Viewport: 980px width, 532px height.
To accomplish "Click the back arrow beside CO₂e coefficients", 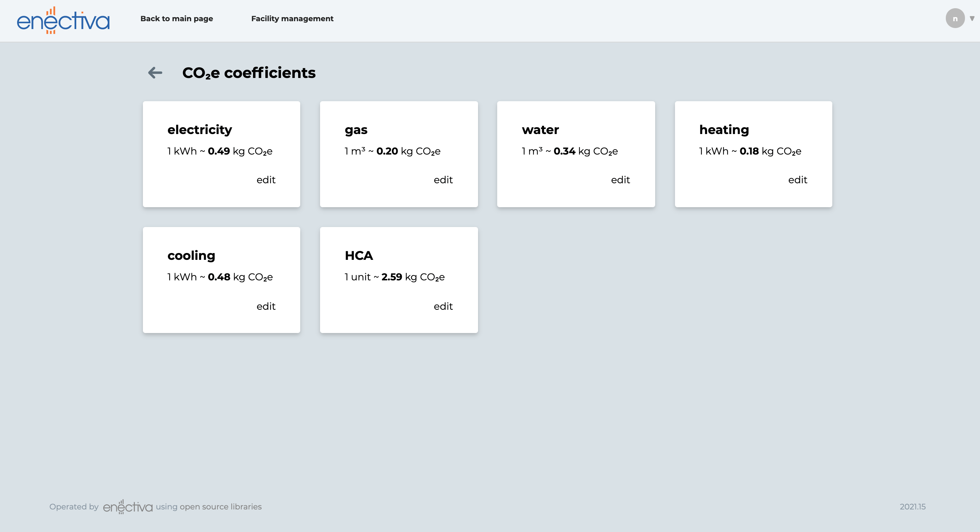I will [155, 72].
